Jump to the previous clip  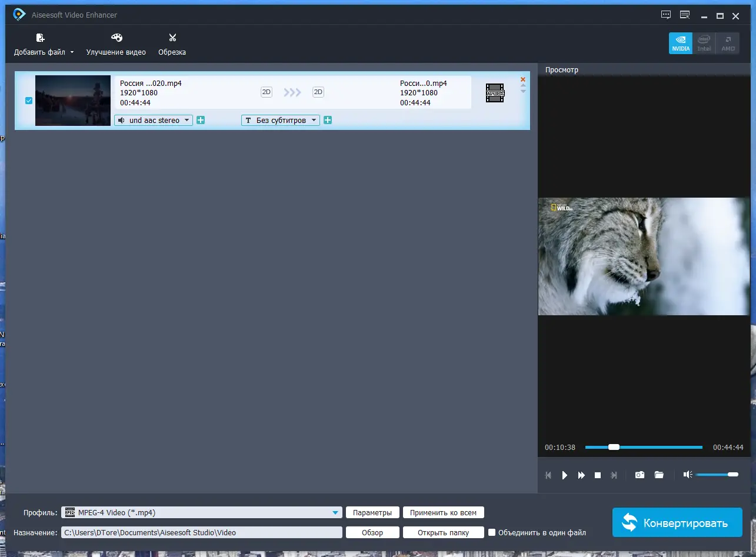tap(548, 475)
